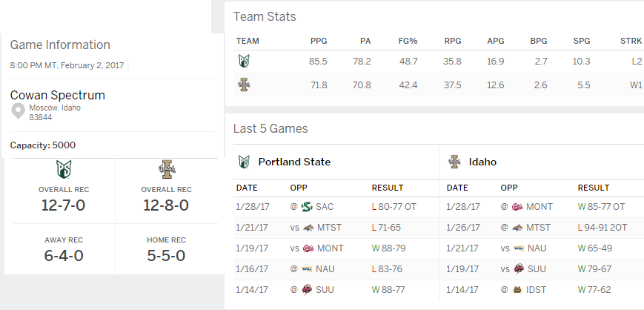Click Idaho logo in Team Stats row

(244, 85)
